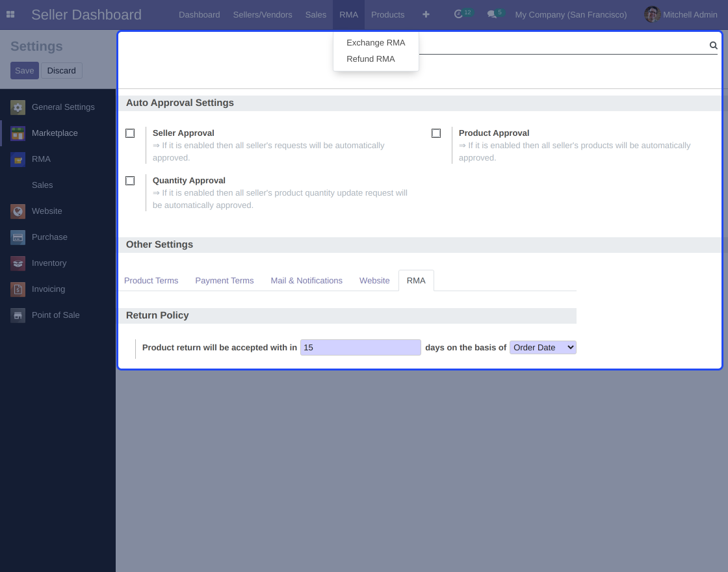The width and height of the screenshot is (728, 572).
Task: Open Invoicing settings in sidebar
Action: coord(58,289)
